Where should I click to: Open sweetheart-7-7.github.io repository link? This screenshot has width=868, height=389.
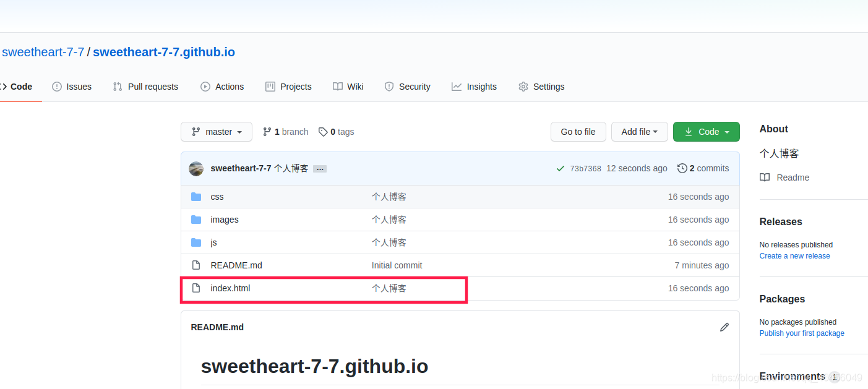click(x=164, y=52)
